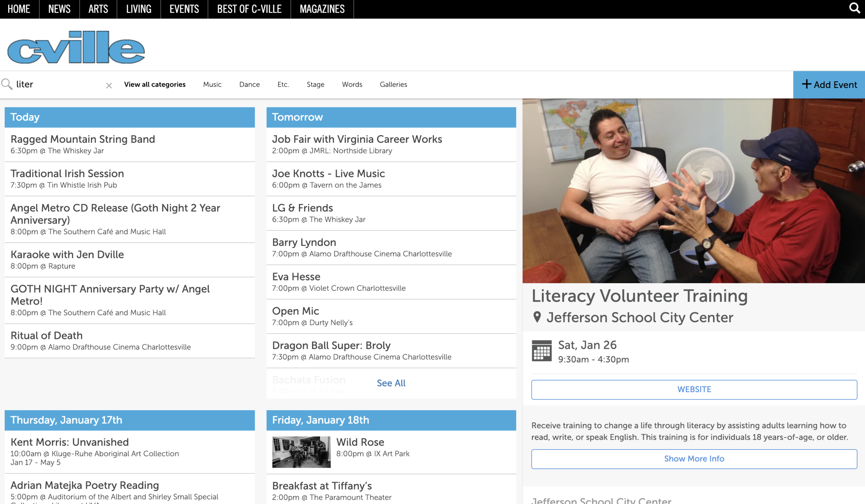Click the search magnifier in top navigation
Image resolution: width=865 pixels, height=504 pixels.
tap(854, 8)
